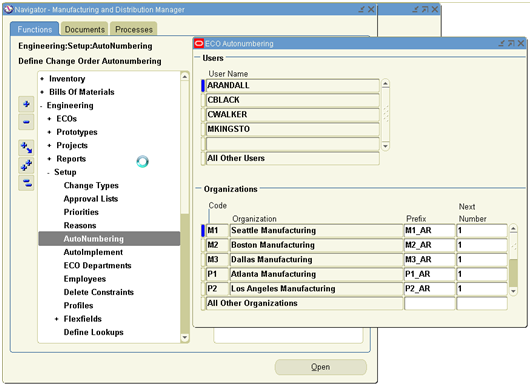Click the CBLACK user name field
Screen dimensions: 532x388
(x=292, y=100)
